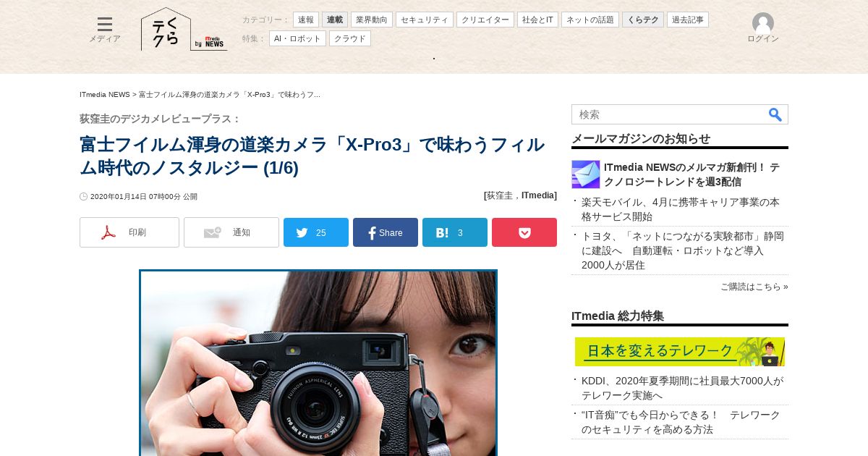Click the ITmedia author credit link

tap(537, 195)
